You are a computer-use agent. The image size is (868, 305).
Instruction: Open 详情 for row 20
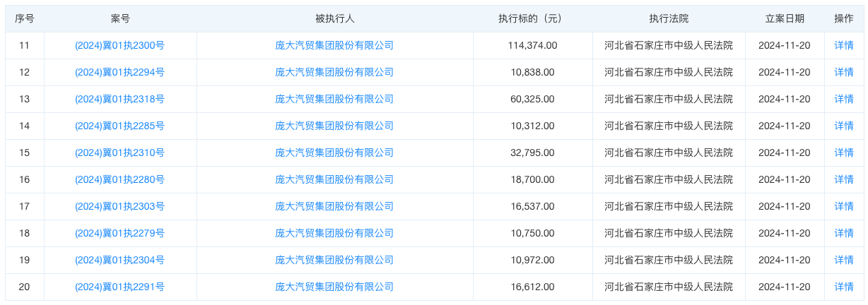[844, 287]
